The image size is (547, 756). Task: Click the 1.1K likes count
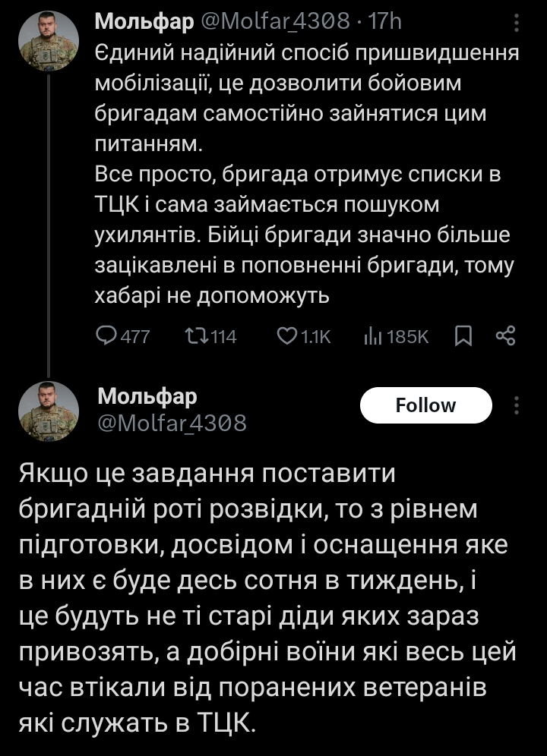(316, 336)
